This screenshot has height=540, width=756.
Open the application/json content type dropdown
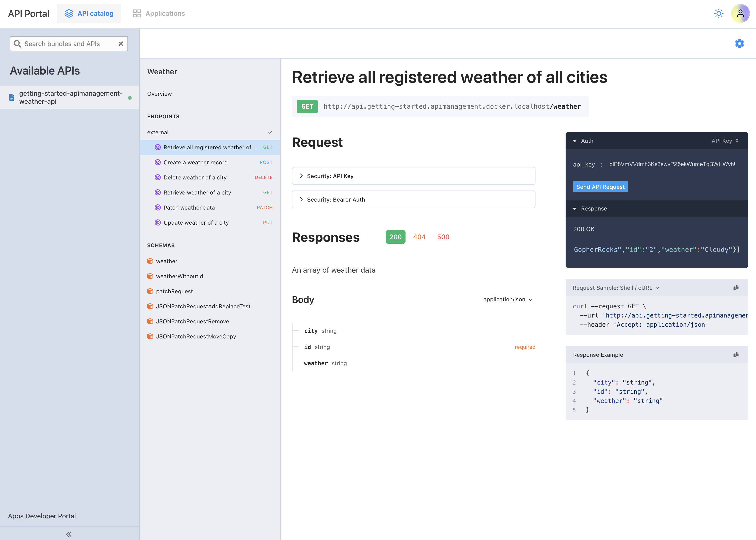click(x=508, y=300)
